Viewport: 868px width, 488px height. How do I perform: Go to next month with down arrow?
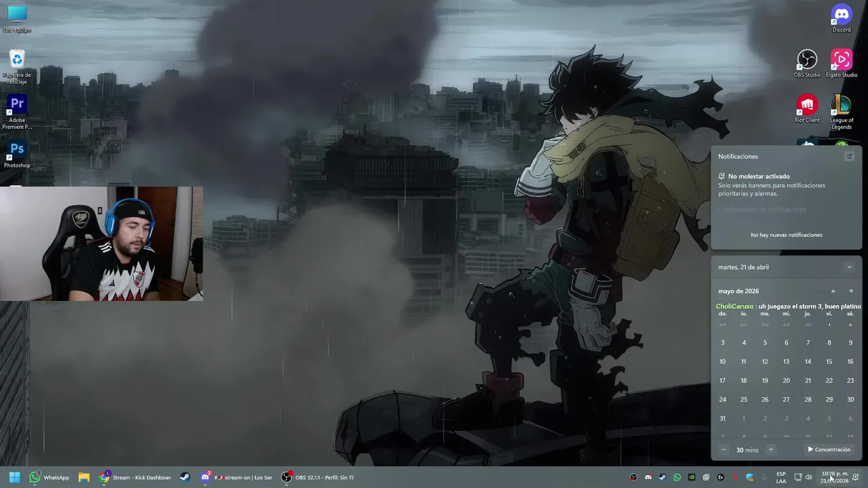[851, 291]
